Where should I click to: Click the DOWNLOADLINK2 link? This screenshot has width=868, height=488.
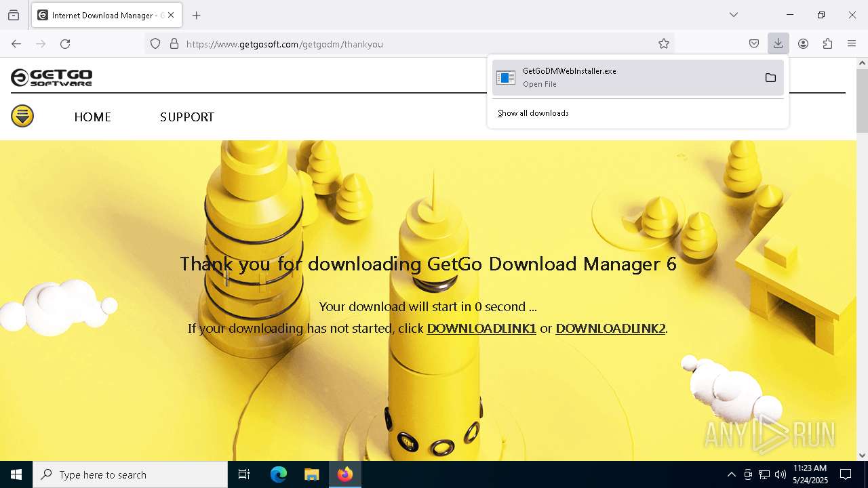tap(610, 328)
